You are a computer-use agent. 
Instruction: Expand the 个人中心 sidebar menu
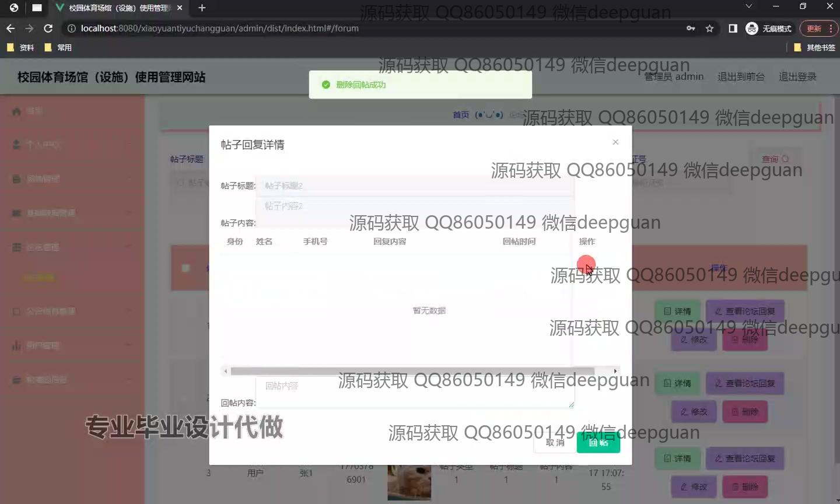[70, 145]
